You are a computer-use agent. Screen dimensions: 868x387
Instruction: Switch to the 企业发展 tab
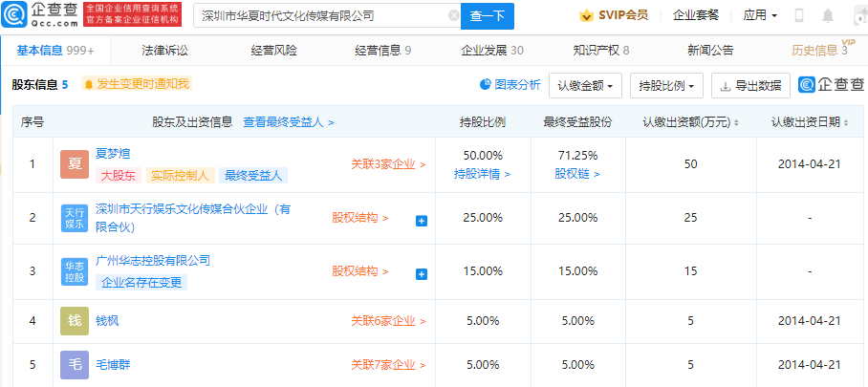(492, 51)
